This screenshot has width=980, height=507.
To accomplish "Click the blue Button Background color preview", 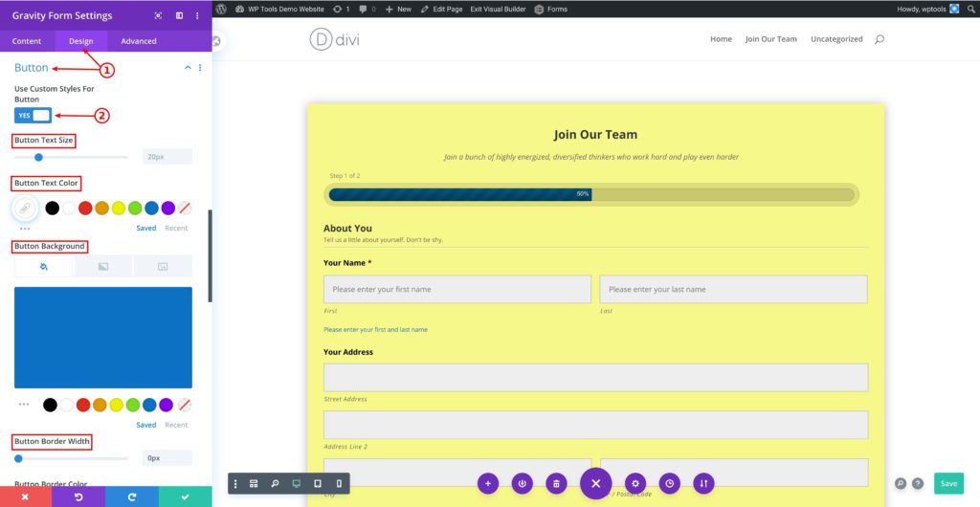I will click(x=103, y=338).
